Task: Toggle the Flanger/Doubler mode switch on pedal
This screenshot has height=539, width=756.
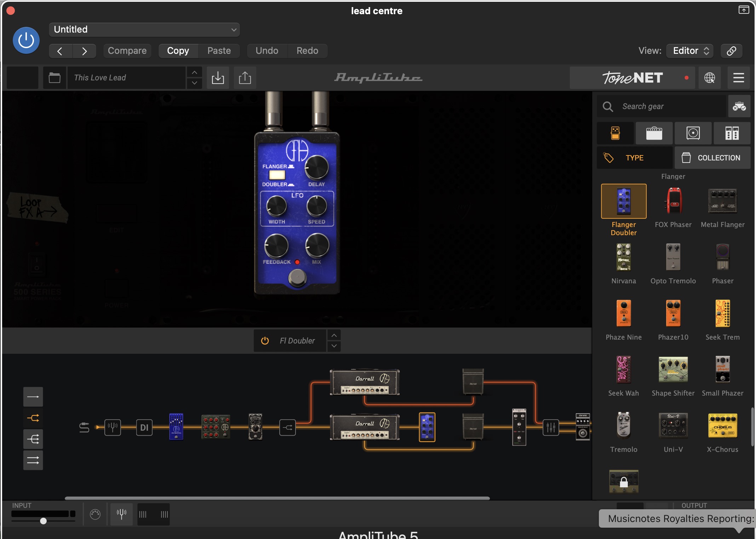Action: (277, 175)
